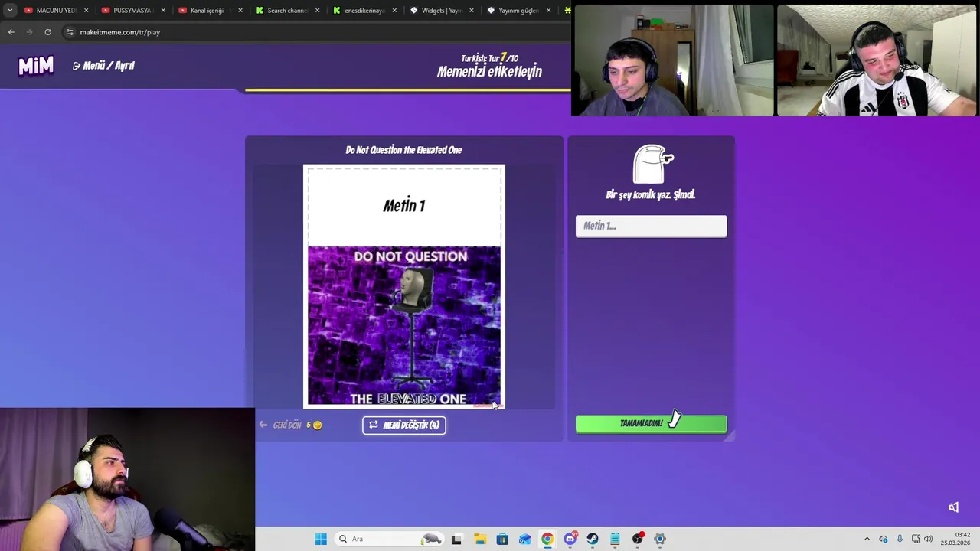Click the volume speaker icon in system tray
This screenshot has height=551, width=980.
929,539
